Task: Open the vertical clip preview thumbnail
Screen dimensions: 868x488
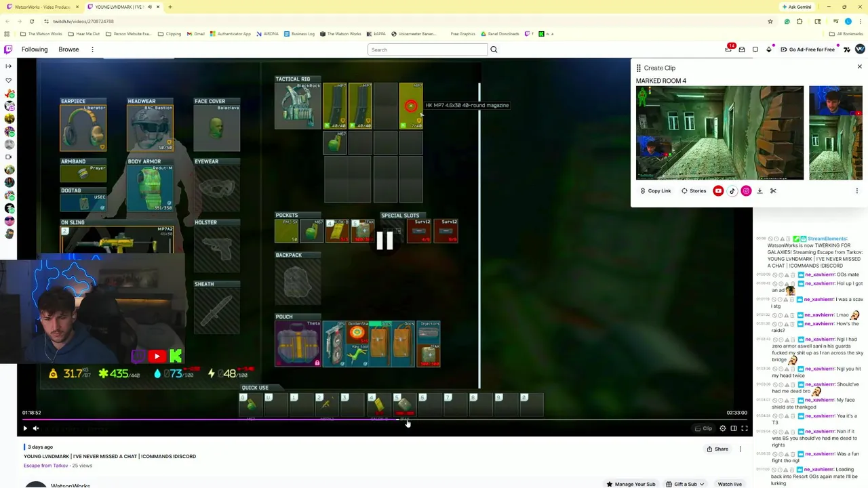Action: coord(835,133)
